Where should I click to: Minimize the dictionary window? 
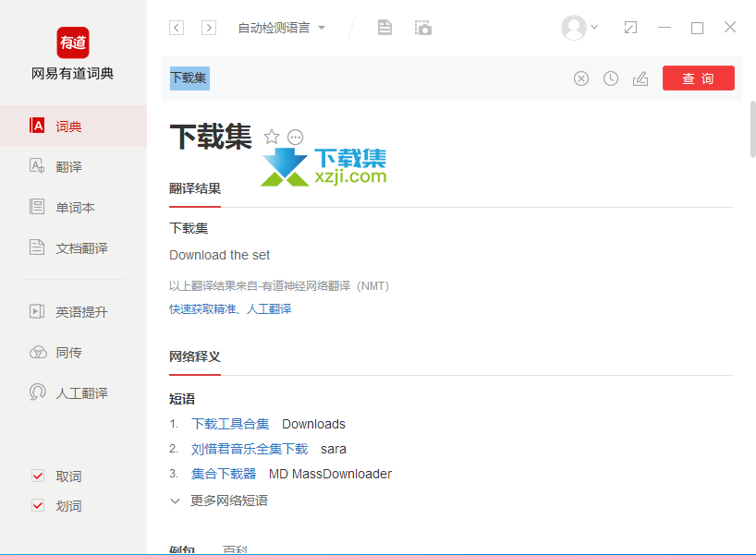click(x=665, y=28)
